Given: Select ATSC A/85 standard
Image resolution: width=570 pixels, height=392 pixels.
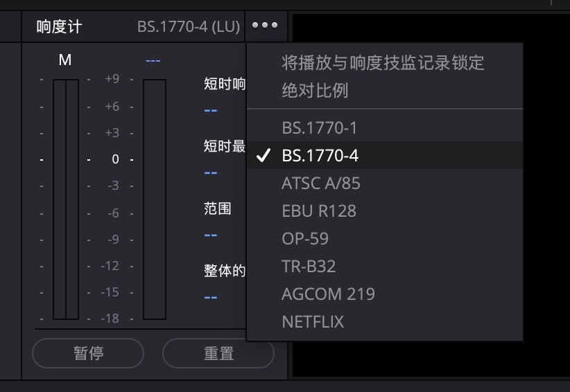Looking at the screenshot, I should (x=320, y=184).
